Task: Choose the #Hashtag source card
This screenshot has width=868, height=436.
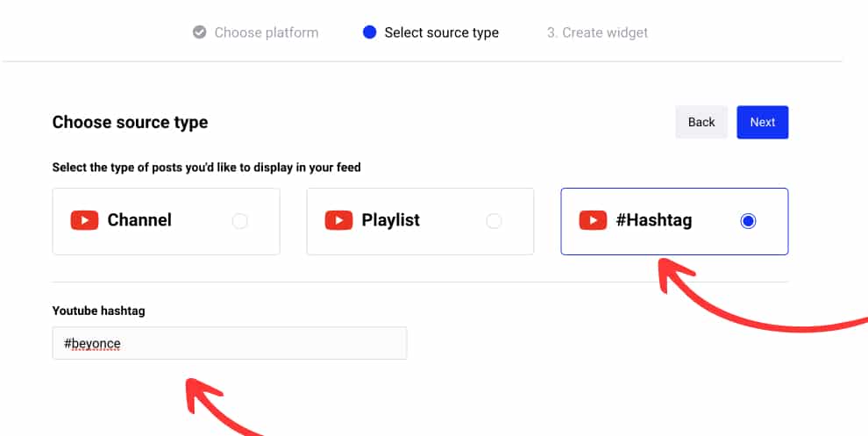Action: pos(674,222)
